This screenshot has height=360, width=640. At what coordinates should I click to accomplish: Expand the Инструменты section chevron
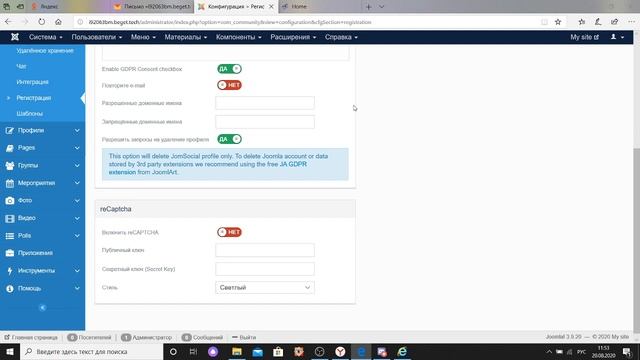(77, 271)
